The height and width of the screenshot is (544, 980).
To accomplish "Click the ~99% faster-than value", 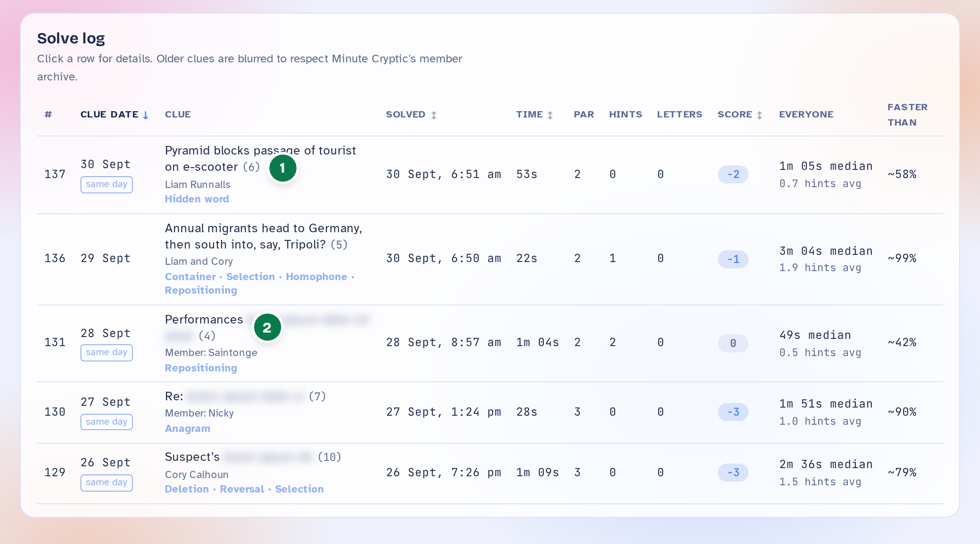I will tap(902, 258).
